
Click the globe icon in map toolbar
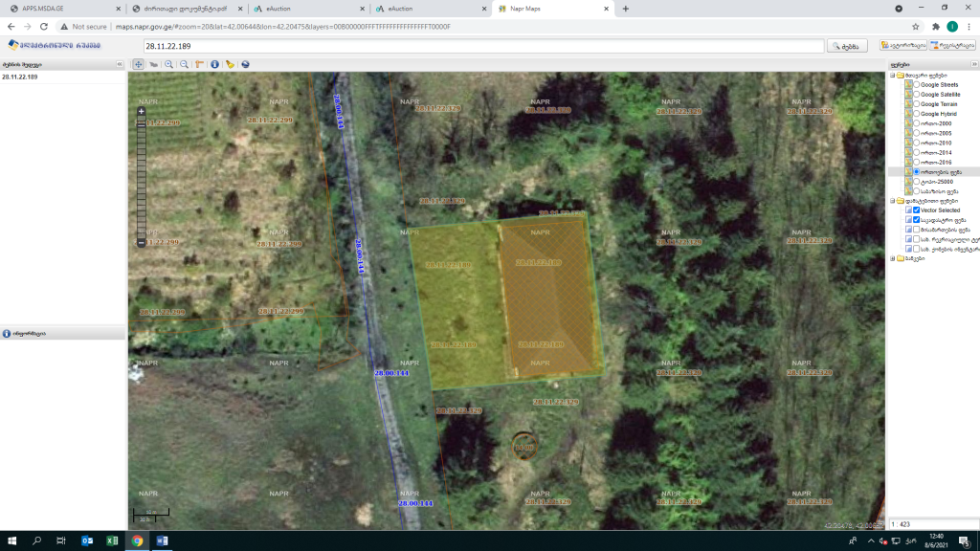point(245,64)
